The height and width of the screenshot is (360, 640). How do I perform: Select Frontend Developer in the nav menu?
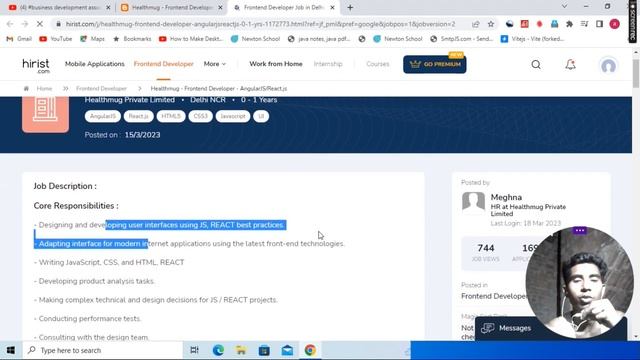point(164,64)
